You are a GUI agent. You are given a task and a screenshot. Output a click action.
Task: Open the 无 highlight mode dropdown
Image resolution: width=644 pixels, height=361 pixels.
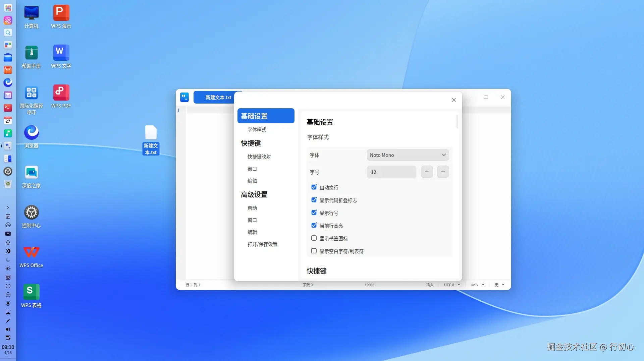[x=499, y=285]
